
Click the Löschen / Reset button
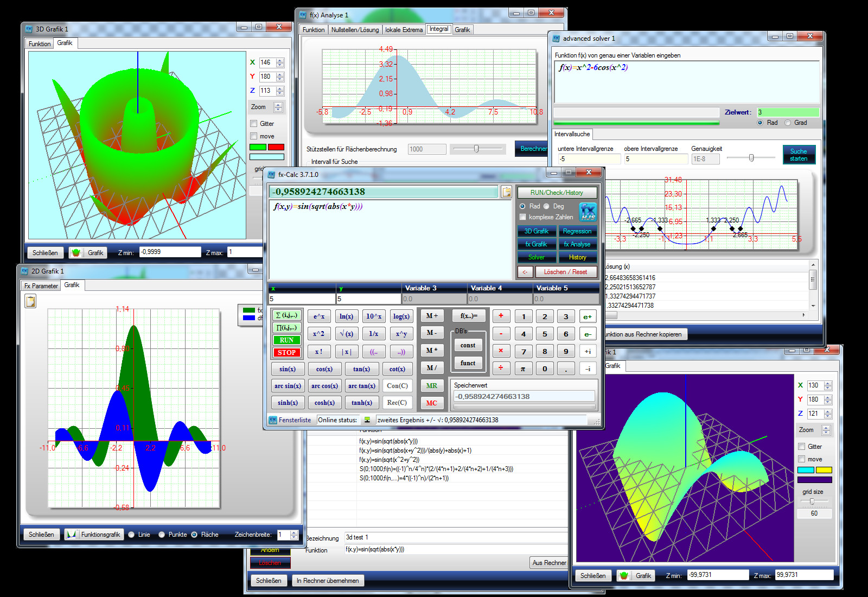[x=565, y=272]
